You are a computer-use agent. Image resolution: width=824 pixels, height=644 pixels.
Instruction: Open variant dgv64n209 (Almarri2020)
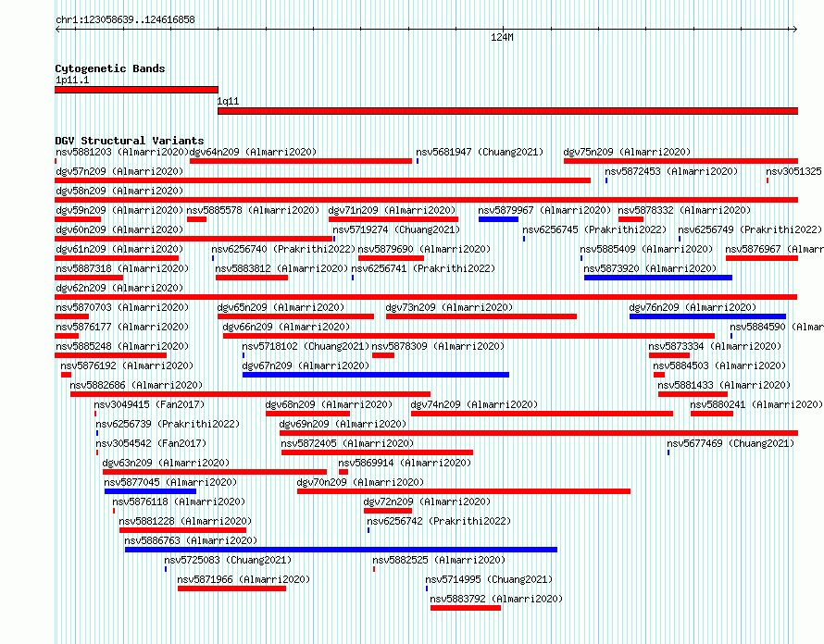[253, 152]
